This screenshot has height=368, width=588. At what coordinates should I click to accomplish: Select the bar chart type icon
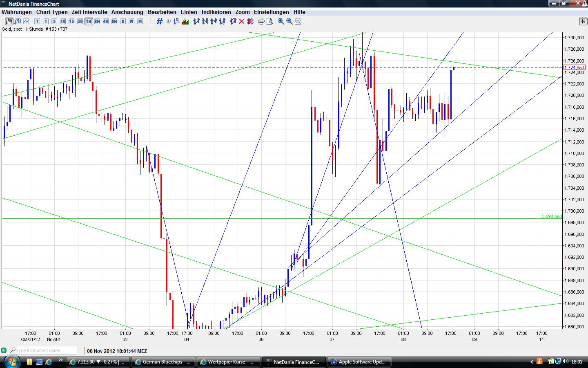click(x=18, y=21)
